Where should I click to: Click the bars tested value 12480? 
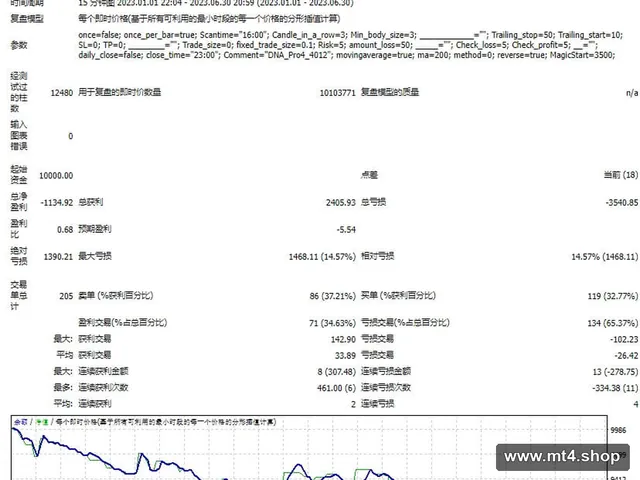point(62,93)
